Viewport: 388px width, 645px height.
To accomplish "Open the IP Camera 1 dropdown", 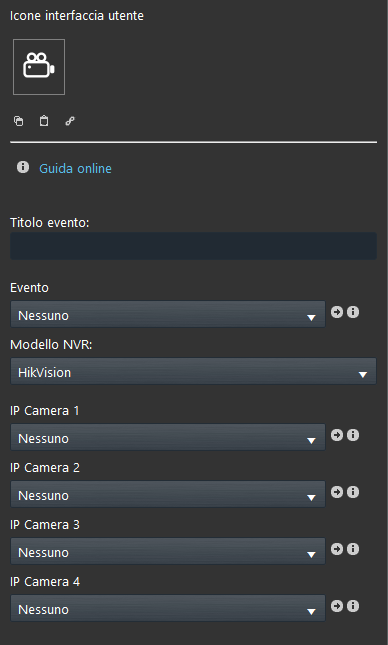I will [x=168, y=438].
